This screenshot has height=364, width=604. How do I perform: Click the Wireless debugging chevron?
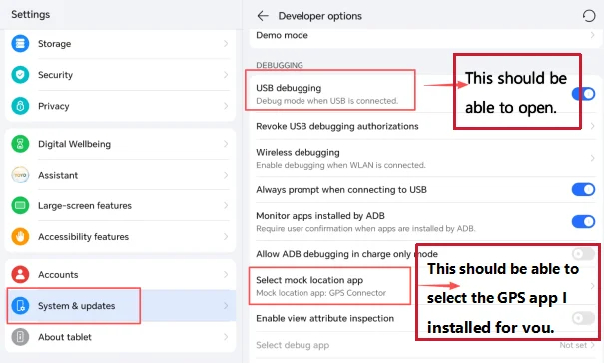point(592,158)
